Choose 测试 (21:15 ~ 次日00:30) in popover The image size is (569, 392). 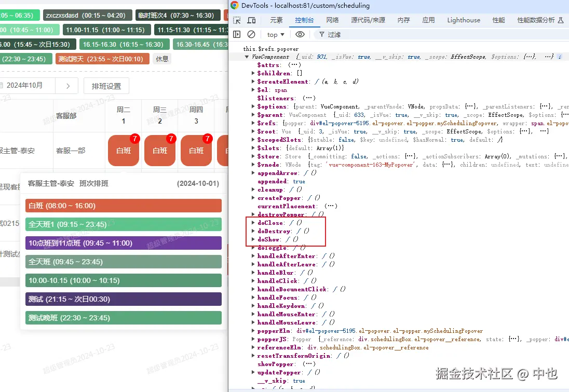124,299
